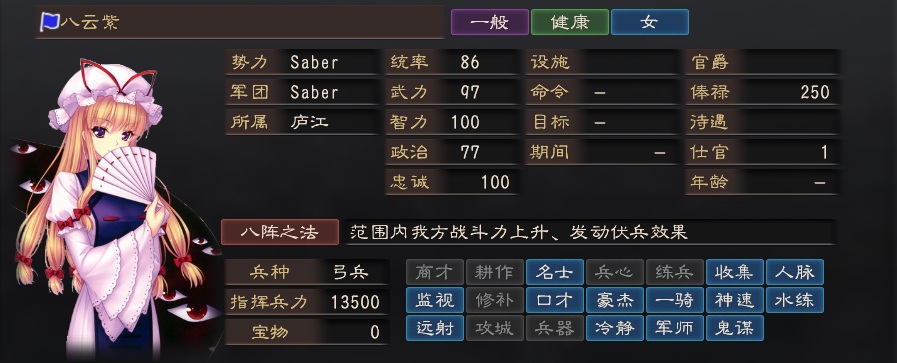Screen dimensions: 897x363
Task: Toggle the greyed 商才 skill badge
Action: [435, 272]
